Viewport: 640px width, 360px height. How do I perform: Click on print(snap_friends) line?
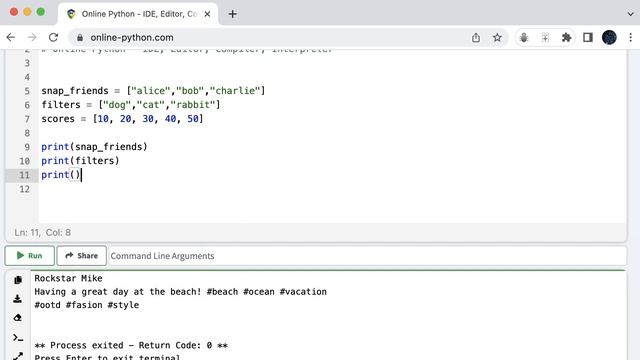[94, 147]
